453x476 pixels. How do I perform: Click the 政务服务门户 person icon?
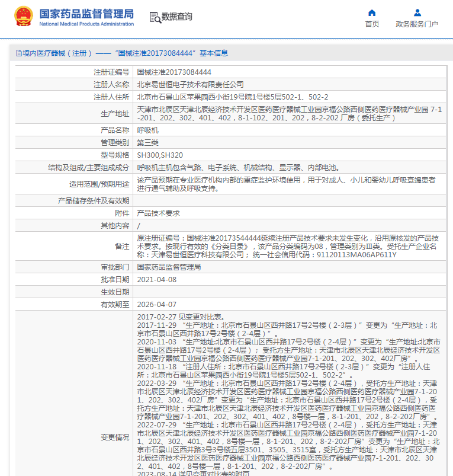point(417,12)
